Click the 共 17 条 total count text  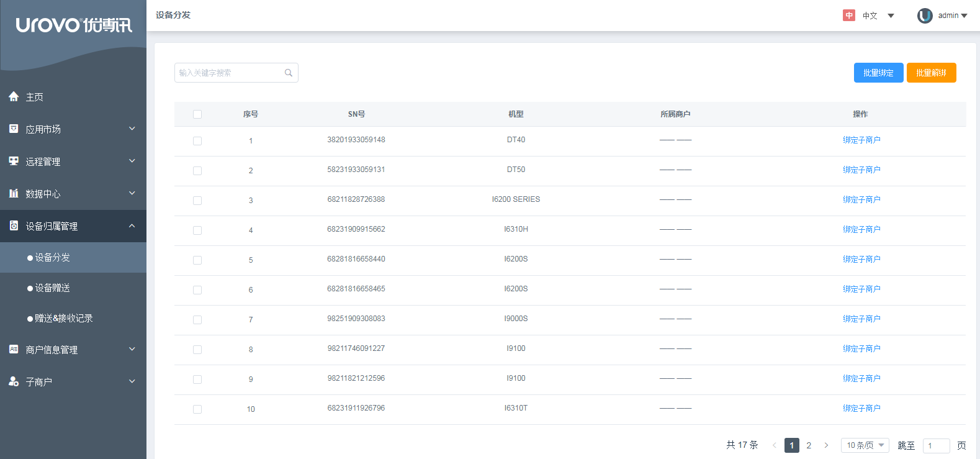pyautogui.click(x=742, y=445)
